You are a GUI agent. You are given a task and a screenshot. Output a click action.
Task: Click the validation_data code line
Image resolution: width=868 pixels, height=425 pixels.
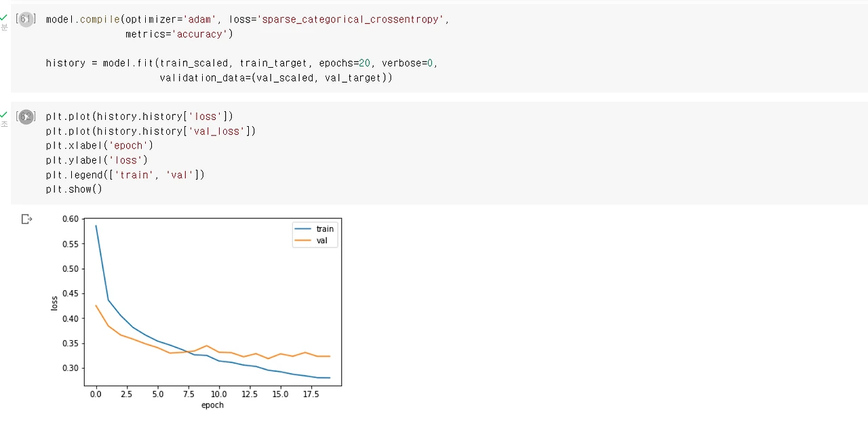pyautogui.click(x=276, y=78)
